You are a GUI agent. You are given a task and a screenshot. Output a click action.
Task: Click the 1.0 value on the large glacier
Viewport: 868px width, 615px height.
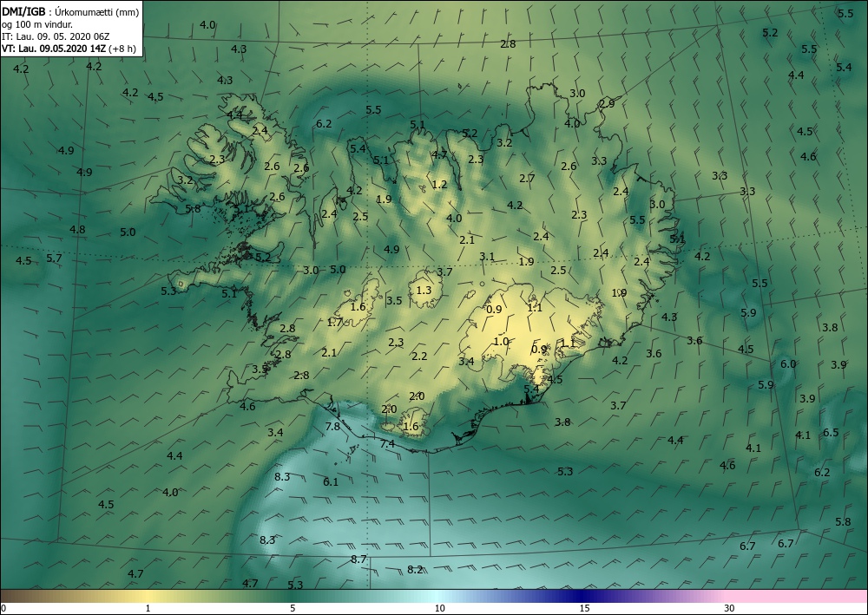point(501,342)
